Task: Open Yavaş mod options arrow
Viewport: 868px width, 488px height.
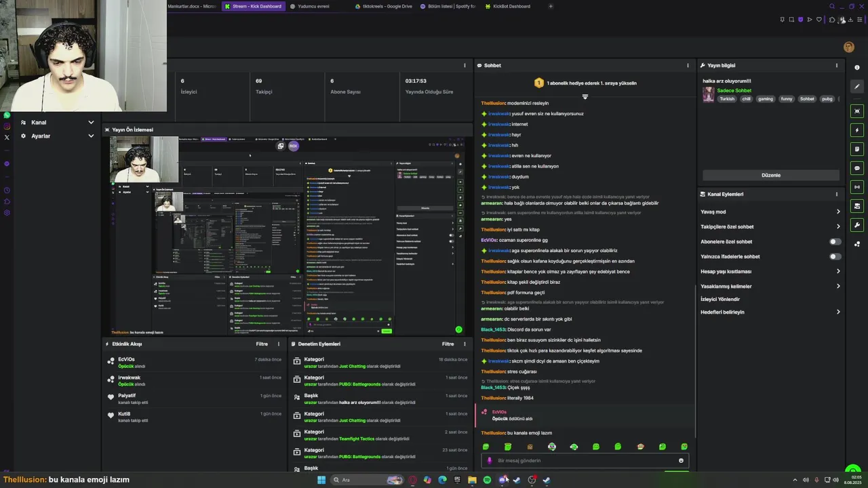Action: pos(838,211)
